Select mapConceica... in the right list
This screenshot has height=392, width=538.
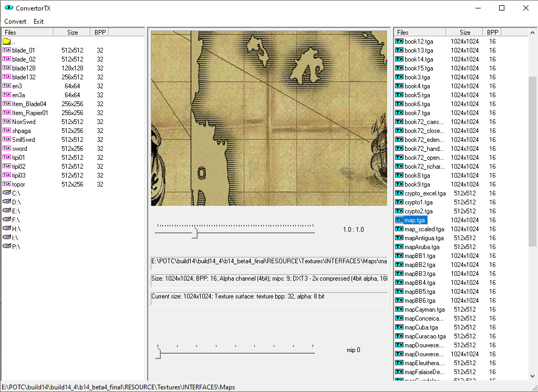[424, 318]
